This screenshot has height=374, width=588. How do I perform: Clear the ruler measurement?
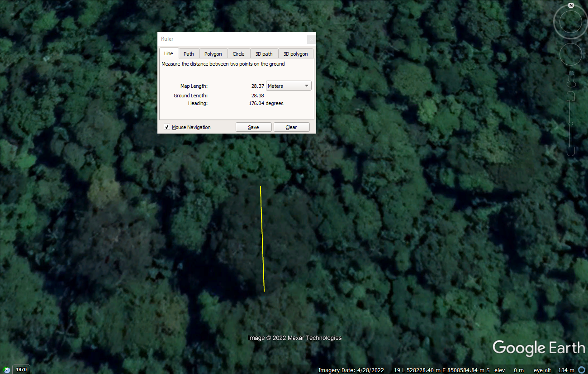tap(291, 127)
